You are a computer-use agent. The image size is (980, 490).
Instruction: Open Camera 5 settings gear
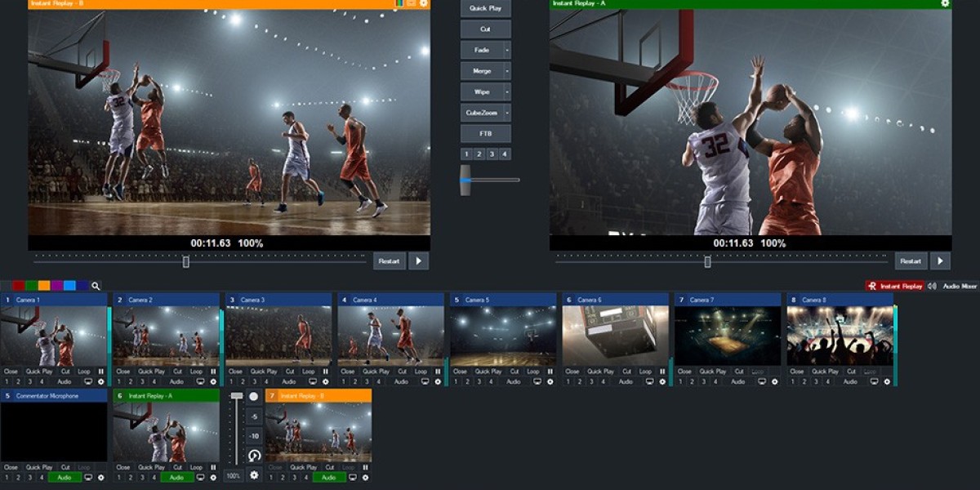[x=550, y=381]
